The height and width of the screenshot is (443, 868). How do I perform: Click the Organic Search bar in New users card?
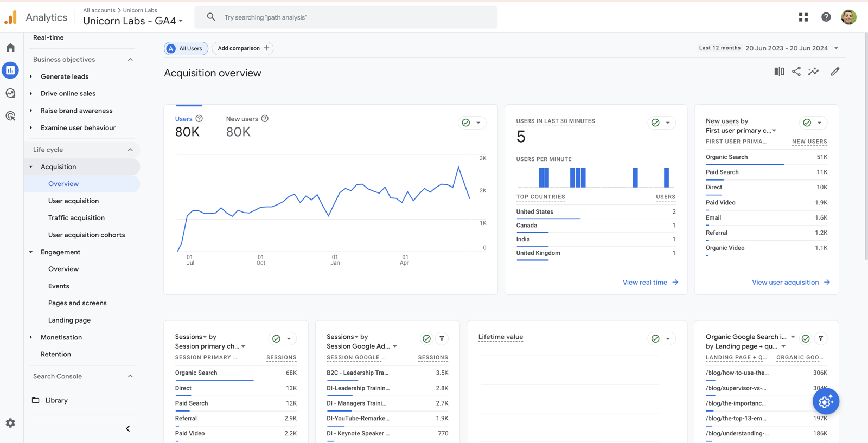745,164
